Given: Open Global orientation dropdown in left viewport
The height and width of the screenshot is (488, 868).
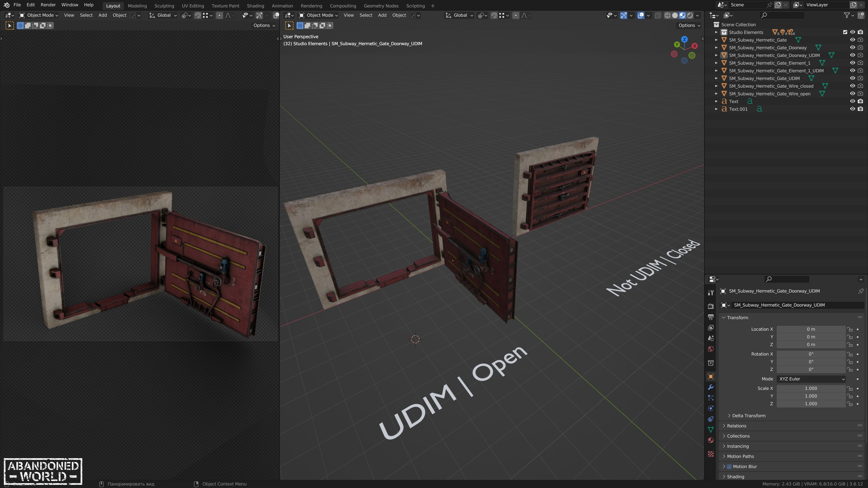Looking at the screenshot, I should click(163, 15).
